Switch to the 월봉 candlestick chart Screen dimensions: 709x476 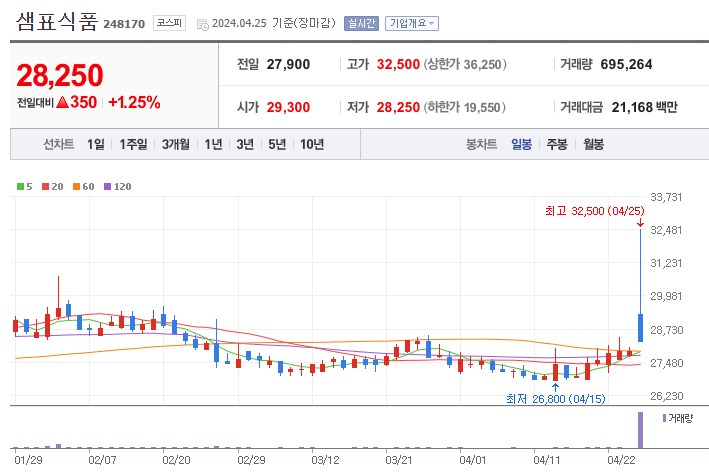click(593, 144)
